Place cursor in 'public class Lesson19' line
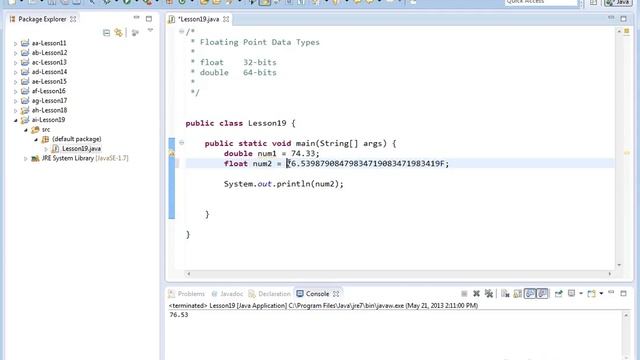The height and width of the screenshot is (360, 640). (240, 123)
